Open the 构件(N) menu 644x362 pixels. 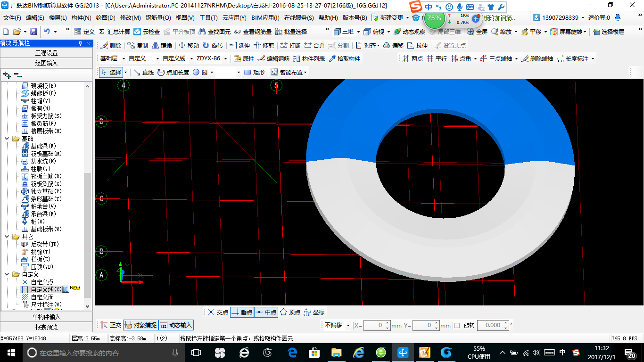tap(81, 18)
